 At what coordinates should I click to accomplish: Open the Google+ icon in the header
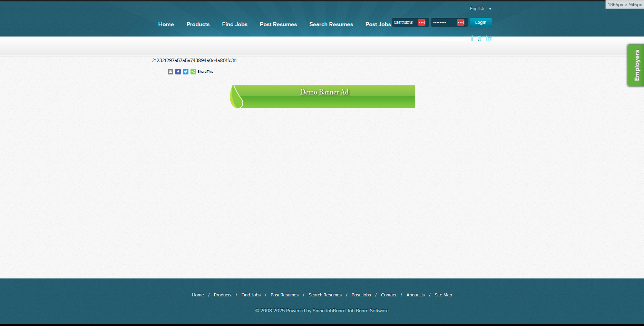[x=480, y=39]
